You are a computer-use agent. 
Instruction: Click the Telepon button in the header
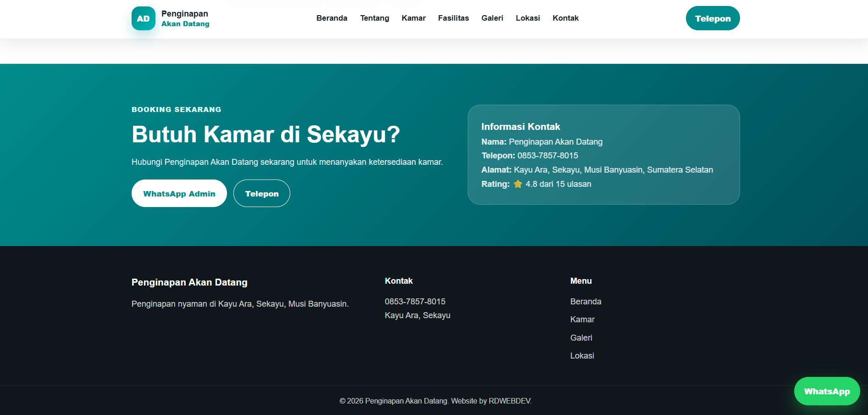tap(713, 18)
